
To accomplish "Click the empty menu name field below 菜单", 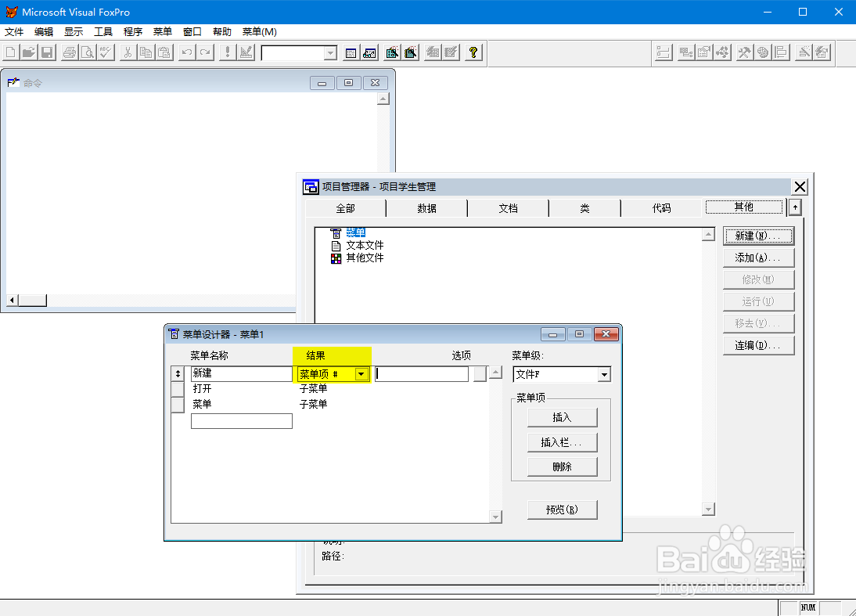I will point(242,421).
